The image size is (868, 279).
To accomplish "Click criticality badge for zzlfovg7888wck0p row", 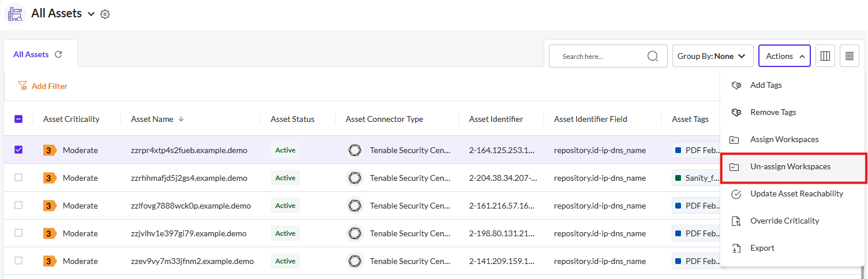I will 50,206.
